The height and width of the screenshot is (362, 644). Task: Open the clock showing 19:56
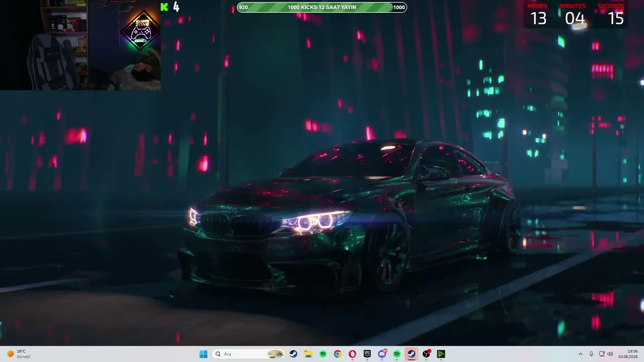(628, 354)
